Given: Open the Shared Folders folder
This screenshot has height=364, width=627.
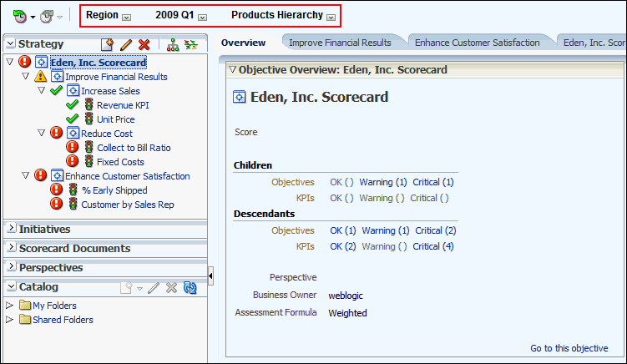Looking at the screenshot, I should coord(63,320).
